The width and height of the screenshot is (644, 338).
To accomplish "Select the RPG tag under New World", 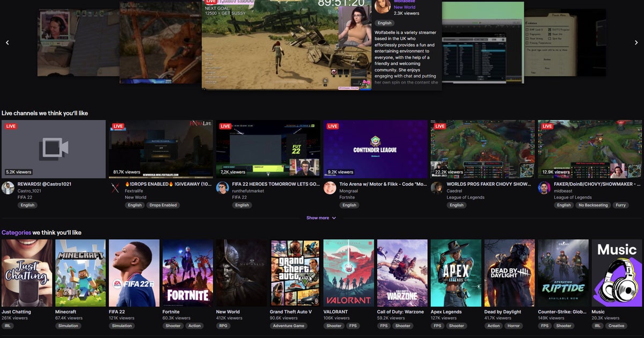I will click(223, 326).
